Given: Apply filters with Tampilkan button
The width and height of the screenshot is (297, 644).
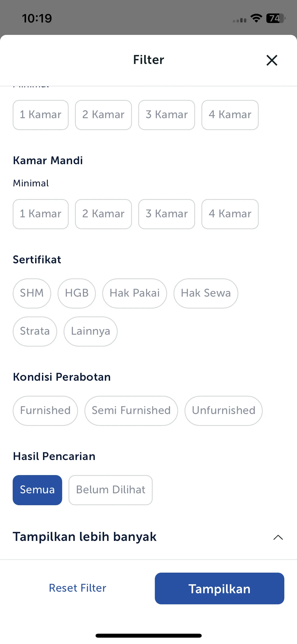Looking at the screenshot, I should pyautogui.click(x=219, y=588).
